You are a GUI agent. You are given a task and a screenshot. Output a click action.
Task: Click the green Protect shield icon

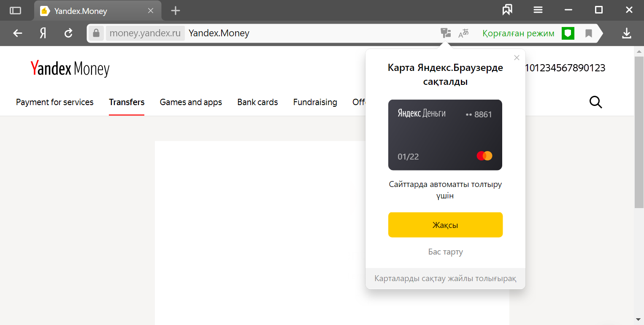click(x=568, y=33)
